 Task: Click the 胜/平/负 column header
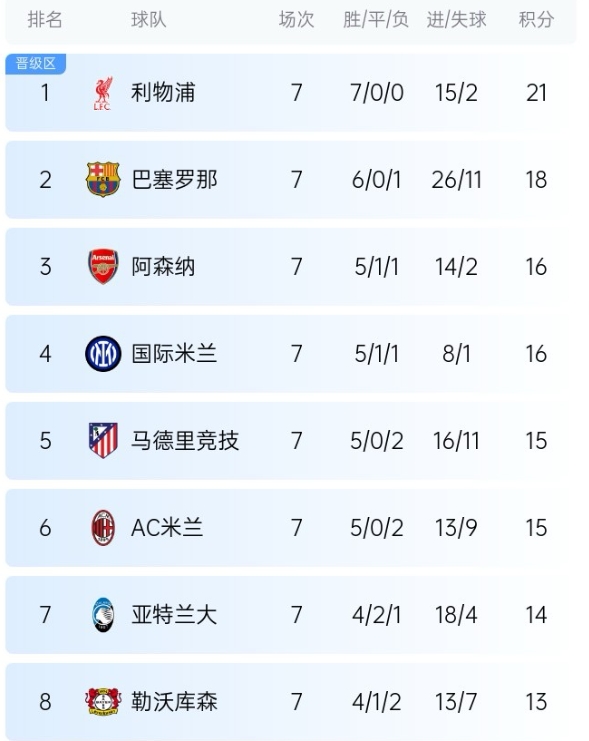pyautogui.click(x=376, y=20)
